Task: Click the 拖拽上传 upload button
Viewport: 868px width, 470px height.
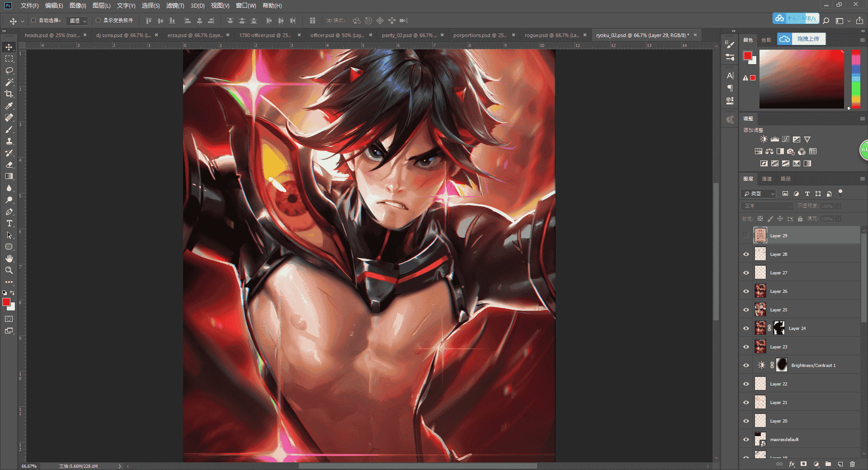Action: (808, 39)
